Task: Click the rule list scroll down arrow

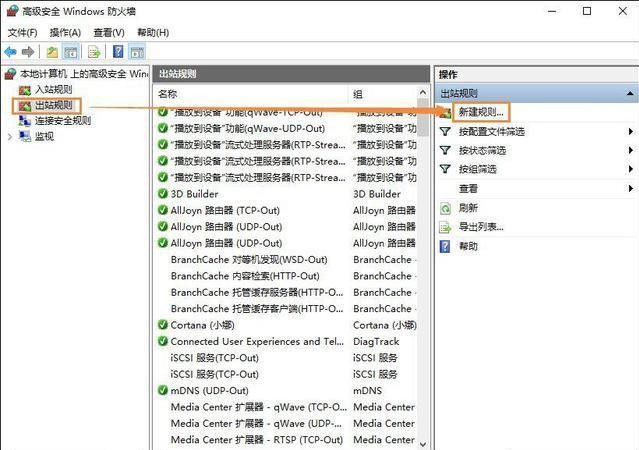Action: pyautogui.click(x=423, y=444)
